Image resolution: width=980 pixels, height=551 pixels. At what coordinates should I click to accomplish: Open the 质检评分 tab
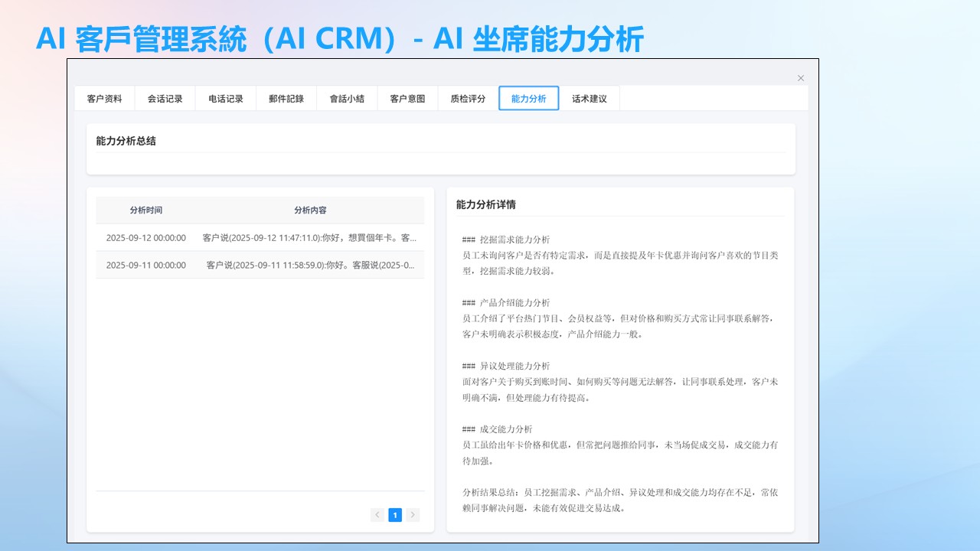[x=468, y=99]
